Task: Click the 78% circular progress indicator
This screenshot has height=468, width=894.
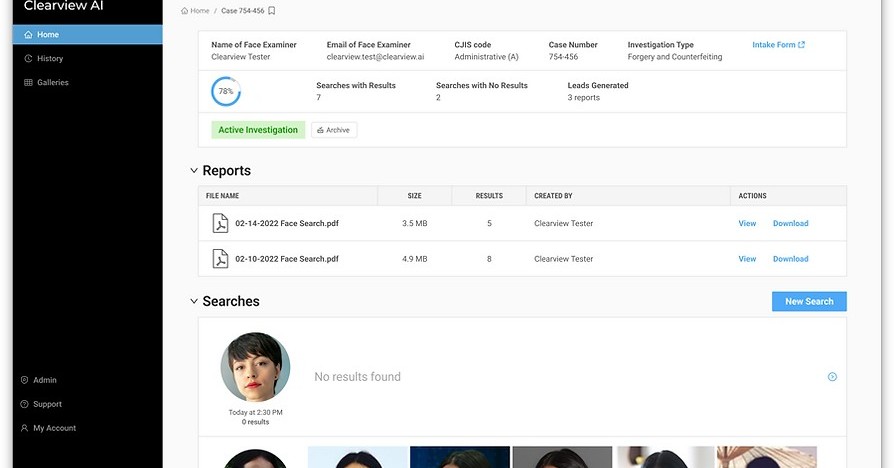Action: (x=226, y=91)
